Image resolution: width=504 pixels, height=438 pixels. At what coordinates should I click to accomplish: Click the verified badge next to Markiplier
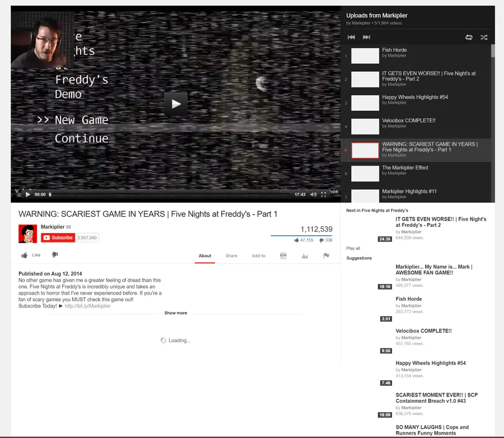pyautogui.click(x=68, y=227)
